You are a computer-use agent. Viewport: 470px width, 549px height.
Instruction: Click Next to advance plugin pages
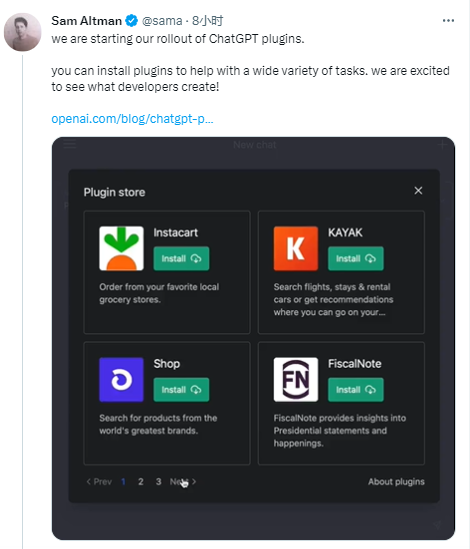[183, 482]
